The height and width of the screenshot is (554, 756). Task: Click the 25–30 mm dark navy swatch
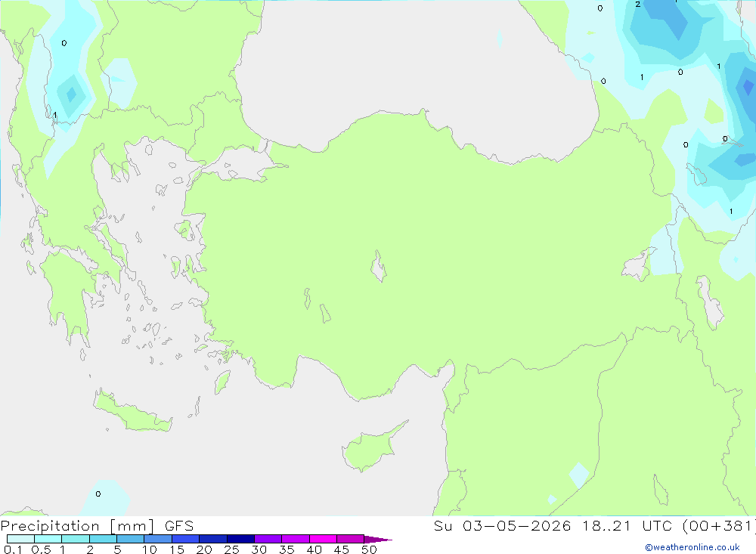pyautogui.click(x=240, y=539)
